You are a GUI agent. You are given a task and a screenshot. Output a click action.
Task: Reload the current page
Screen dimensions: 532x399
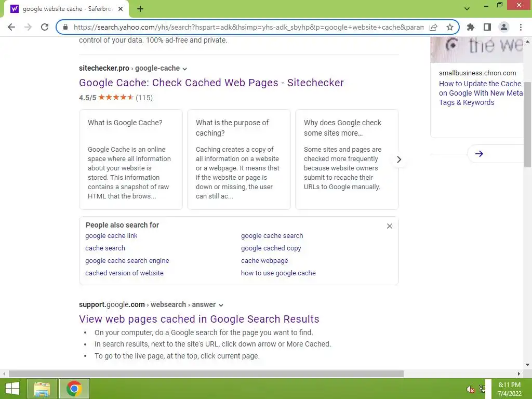(x=45, y=27)
